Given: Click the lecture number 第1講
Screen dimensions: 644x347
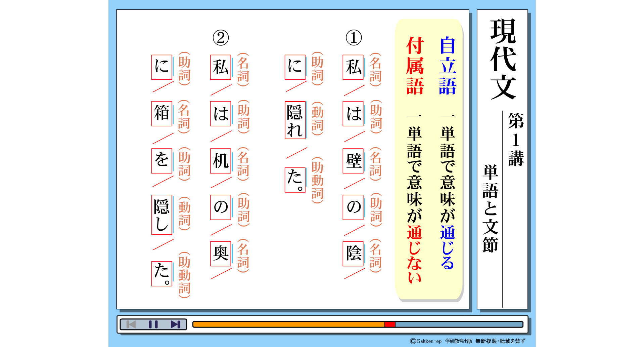Looking at the screenshot, I should (x=516, y=140).
